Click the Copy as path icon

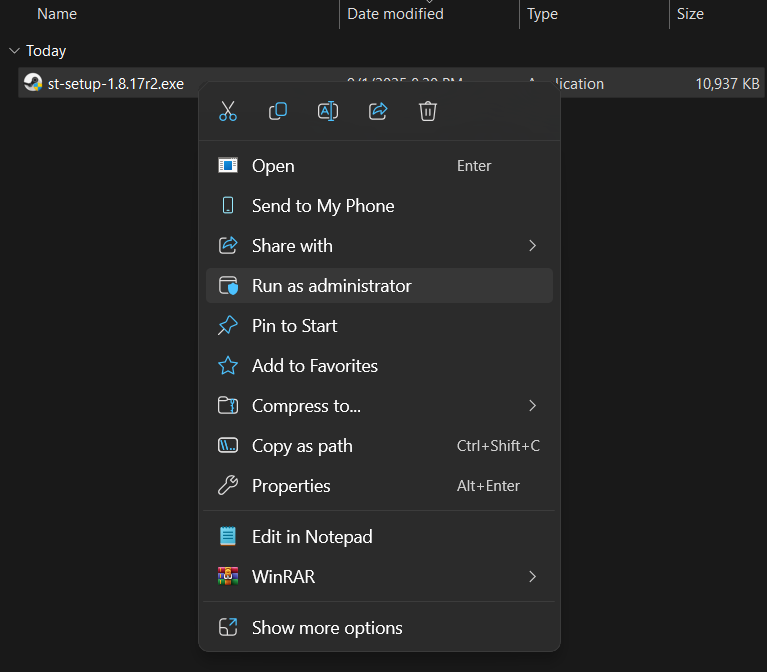pos(228,446)
